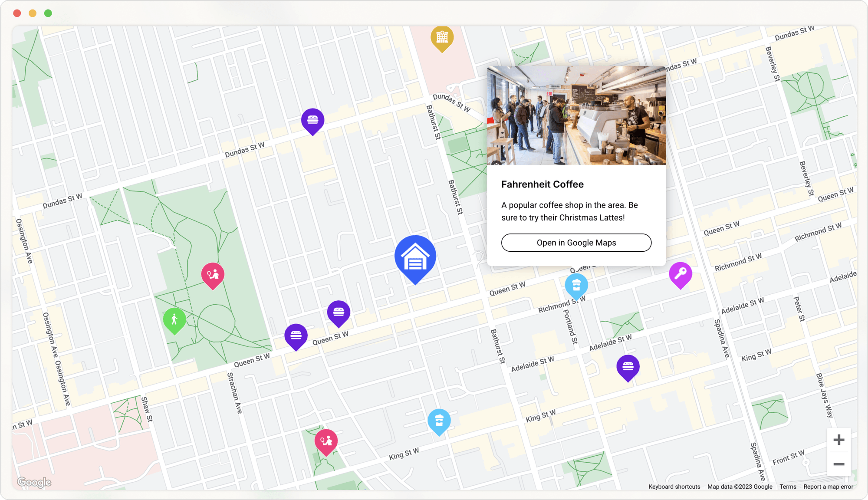This screenshot has height=500, width=868.
Task: Open the gold school marker at top of map
Action: 443,38
